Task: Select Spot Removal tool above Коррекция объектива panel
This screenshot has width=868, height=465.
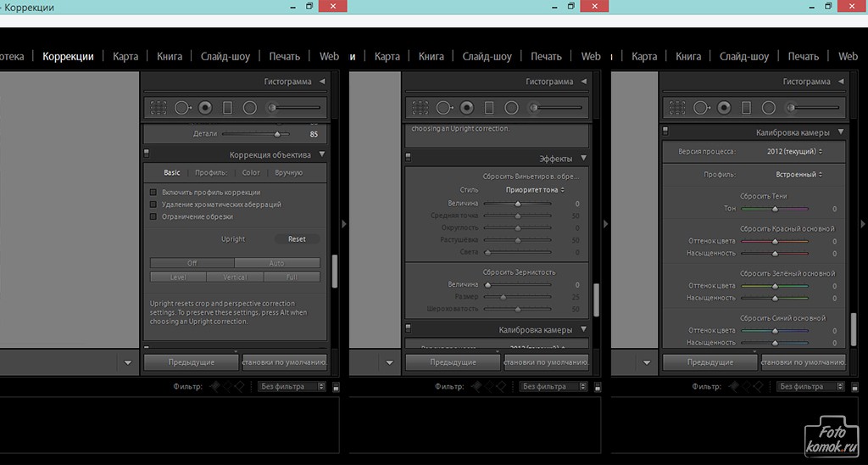Action: pyautogui.click(x=181, y=108)
